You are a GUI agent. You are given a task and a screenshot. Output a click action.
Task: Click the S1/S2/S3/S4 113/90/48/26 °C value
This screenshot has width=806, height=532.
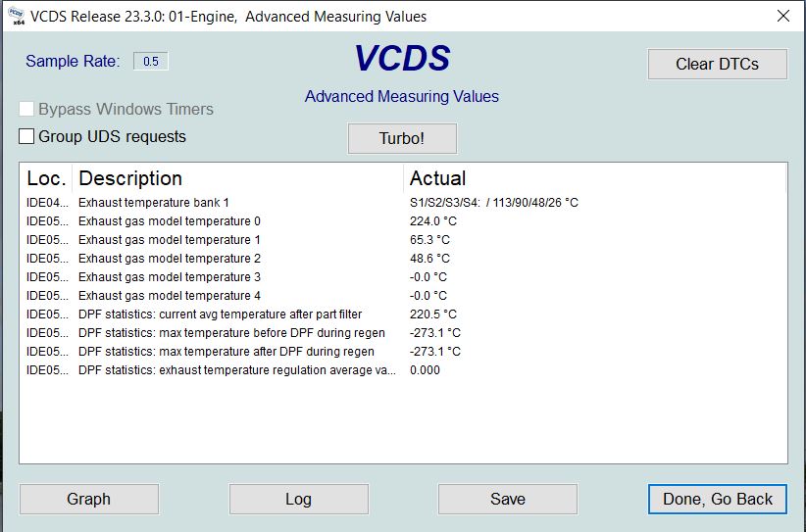point(494,203)
